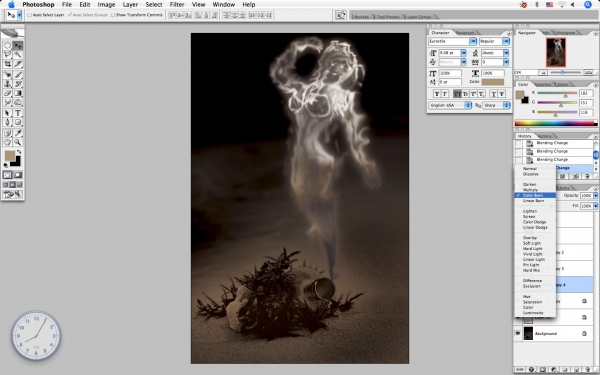Enable Quick Mask mode in toolbox
The width and height of the screenshot is (600, 375).
(18, 175)
